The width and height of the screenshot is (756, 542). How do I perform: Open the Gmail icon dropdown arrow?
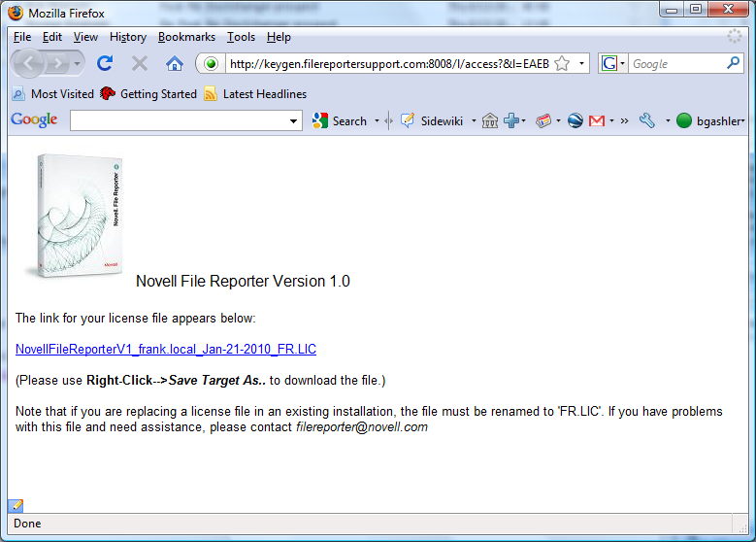[x=611, y=121]
